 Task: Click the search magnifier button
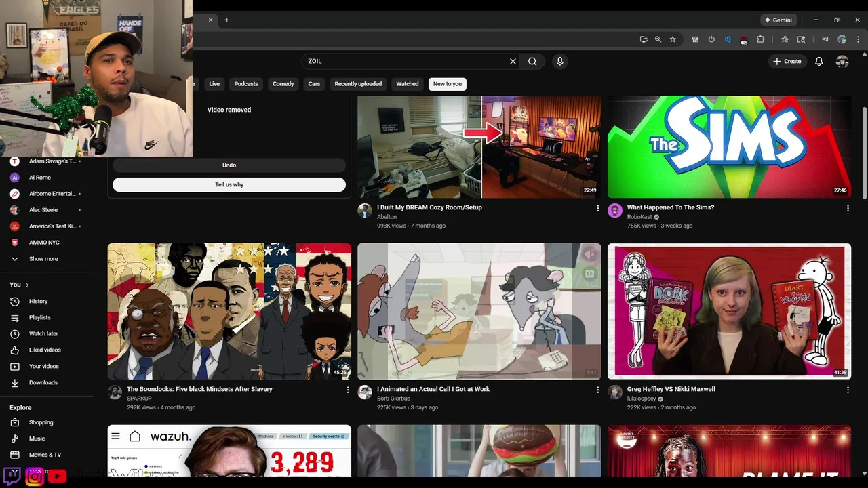point(532,61)
